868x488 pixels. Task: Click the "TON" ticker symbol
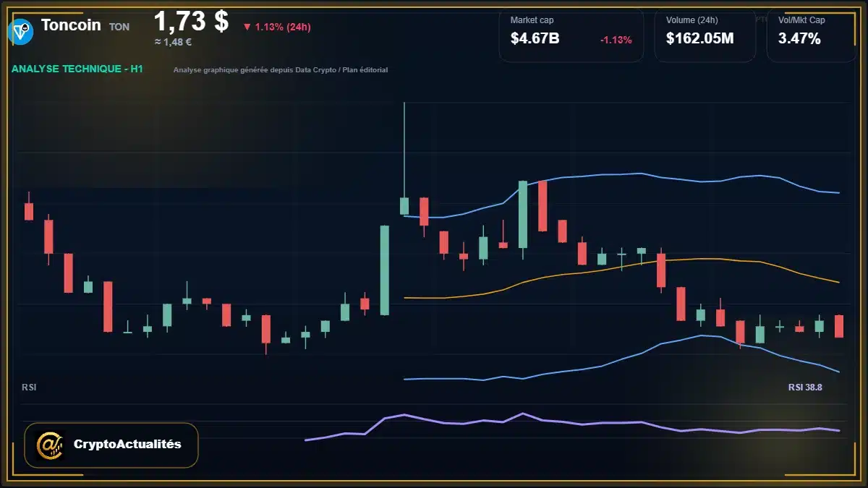pos(119,27)
